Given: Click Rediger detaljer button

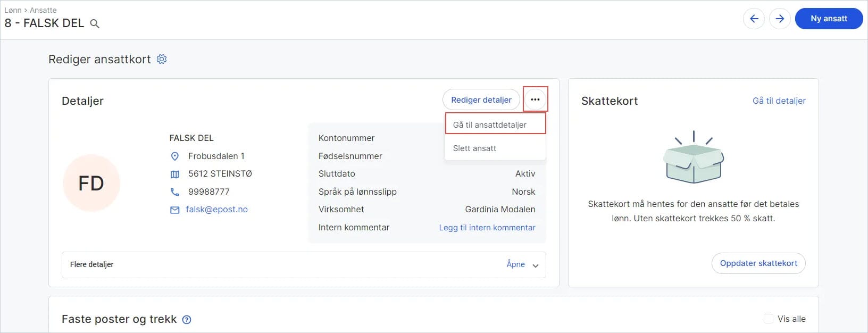Looking at the screenshot, I should coord(481,99).
